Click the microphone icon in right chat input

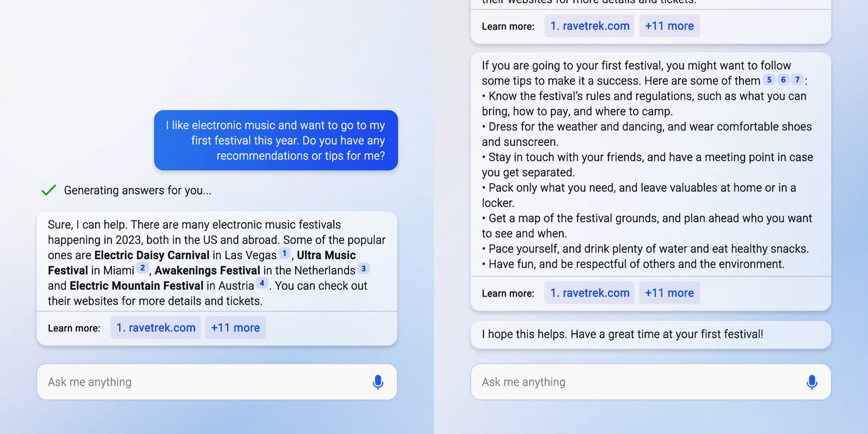coord(812,382)
